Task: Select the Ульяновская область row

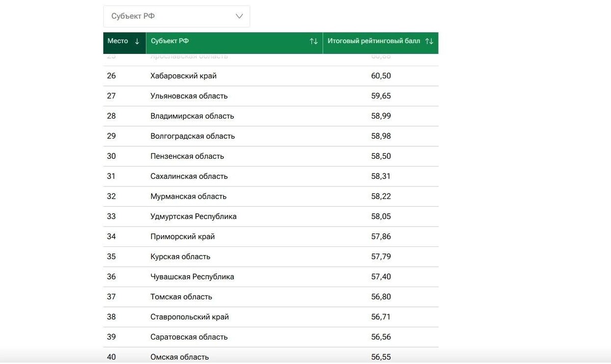Action: click(189, 96)
